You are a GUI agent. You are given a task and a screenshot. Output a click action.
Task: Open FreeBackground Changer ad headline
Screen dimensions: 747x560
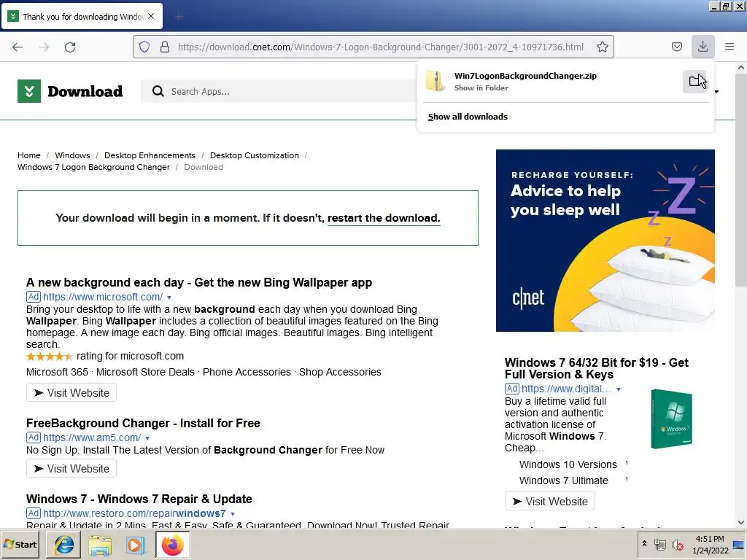(x=143, y=424)
